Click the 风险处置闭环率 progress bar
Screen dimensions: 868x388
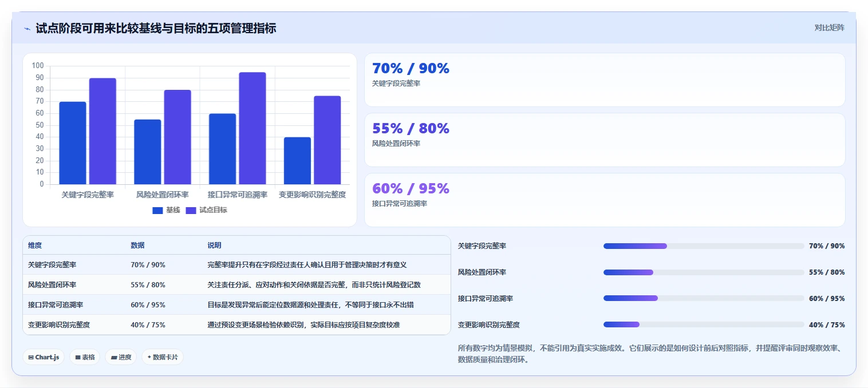pos(704,272)
